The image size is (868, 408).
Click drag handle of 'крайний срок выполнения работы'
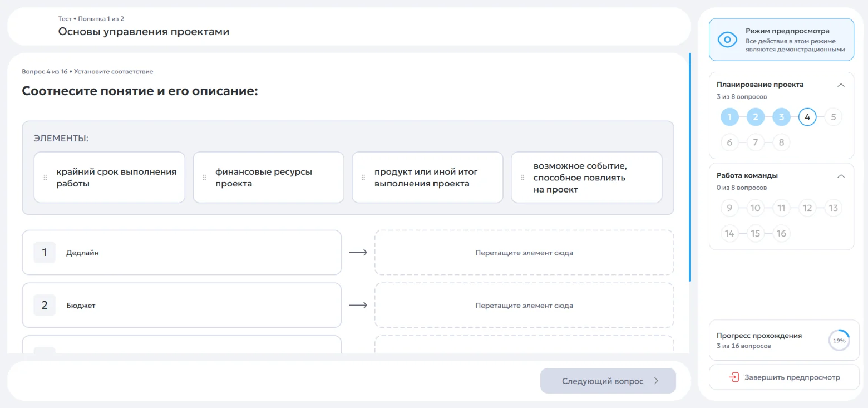point(45,178)
